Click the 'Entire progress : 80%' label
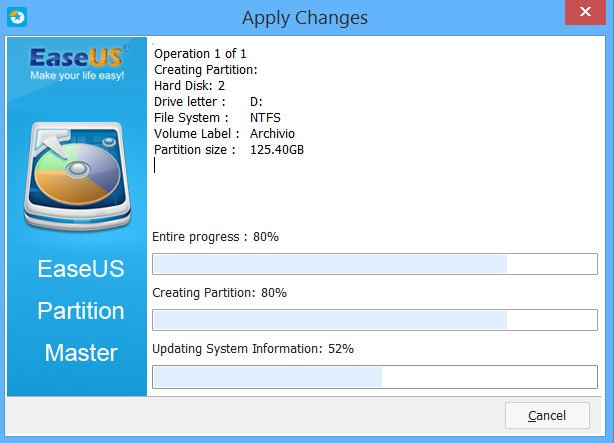Image resolution: width=614 pixels, height=443 pixels. pos(215,237)
